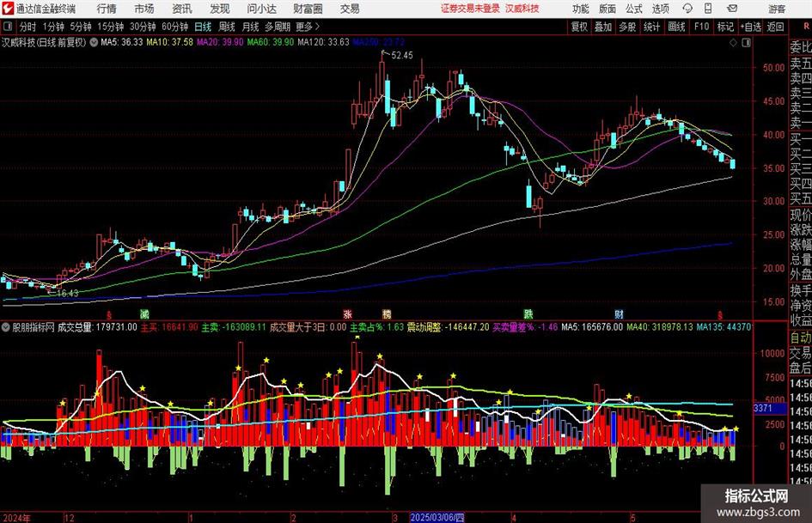Open the customer service headset icon
Screen dimensions: 812x523
click(x=687, y=9)
